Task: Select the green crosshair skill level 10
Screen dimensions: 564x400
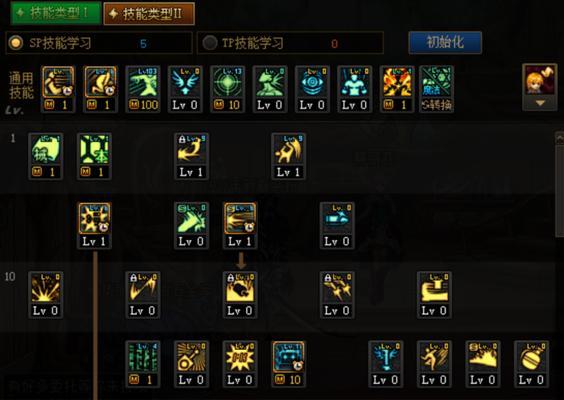Action: coord(227,89)
